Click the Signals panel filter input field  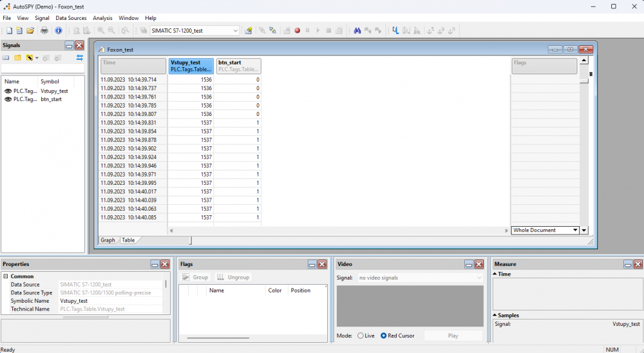click(x=43, y=68)
